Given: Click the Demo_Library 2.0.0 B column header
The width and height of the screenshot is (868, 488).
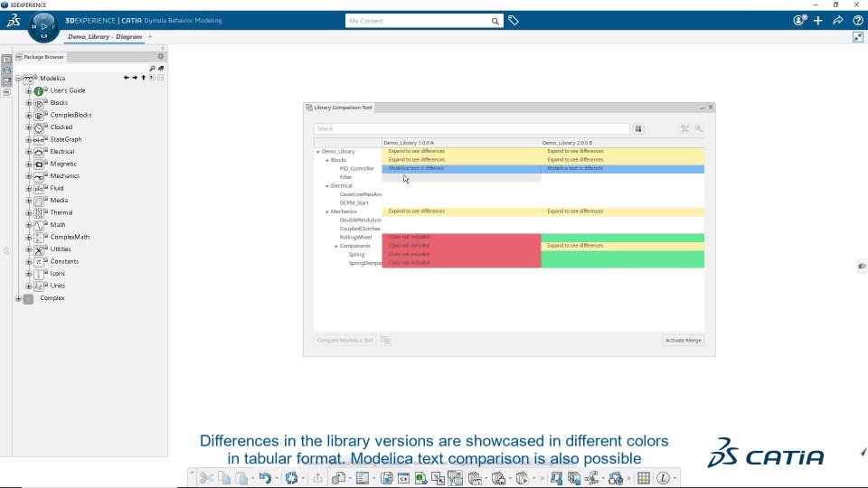Looking at the screenshot, I should coord(622,143).
